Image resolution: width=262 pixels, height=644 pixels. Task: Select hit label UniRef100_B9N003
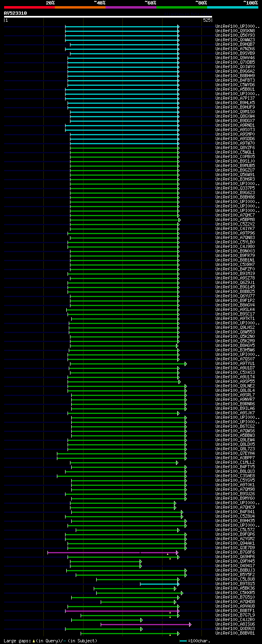pyautogui.click(x=235, y=251)
